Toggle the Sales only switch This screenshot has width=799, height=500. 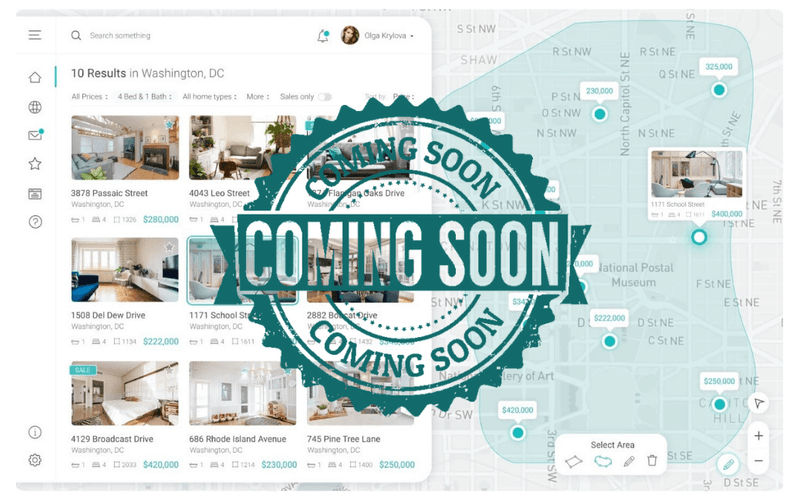tap(325, 97)
